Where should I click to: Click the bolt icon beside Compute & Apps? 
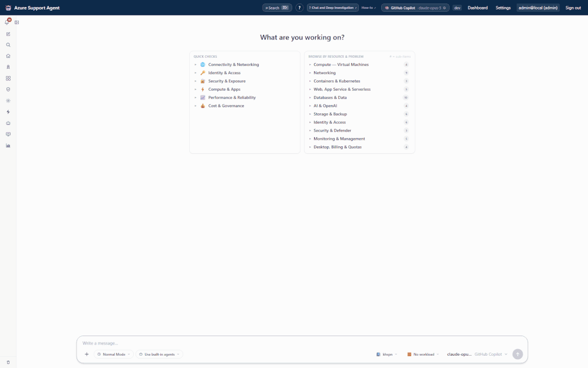coord(203,90)
